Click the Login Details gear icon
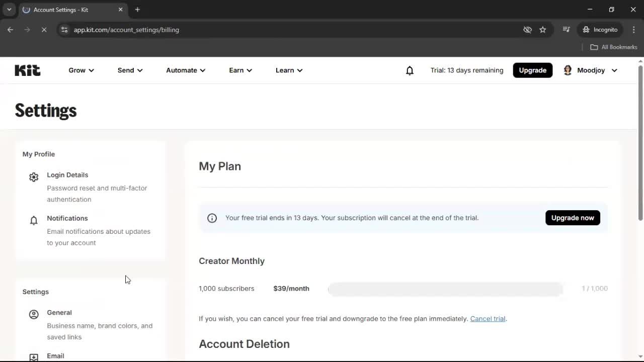The width and height of the screenshot is (644, 362). coord(34,177)
